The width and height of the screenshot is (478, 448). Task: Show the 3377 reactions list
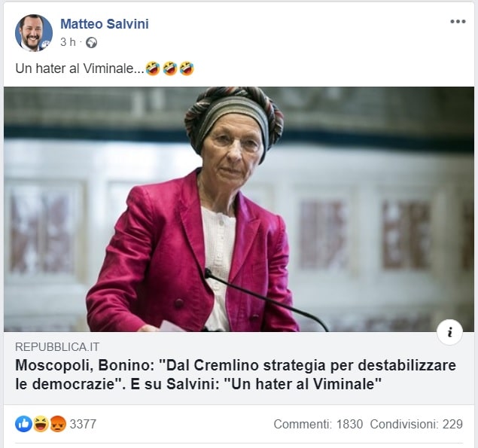83,424
